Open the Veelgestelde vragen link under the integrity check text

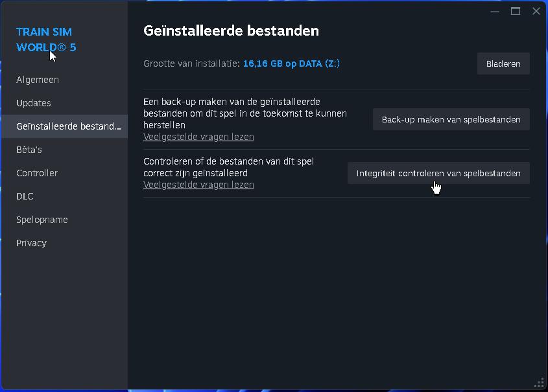click(198, 185)
